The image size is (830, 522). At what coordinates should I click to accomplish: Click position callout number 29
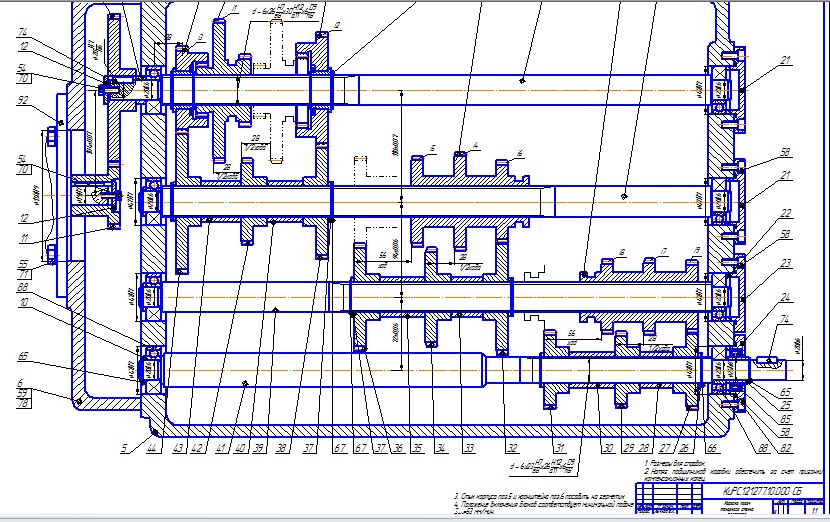point(628,448)
